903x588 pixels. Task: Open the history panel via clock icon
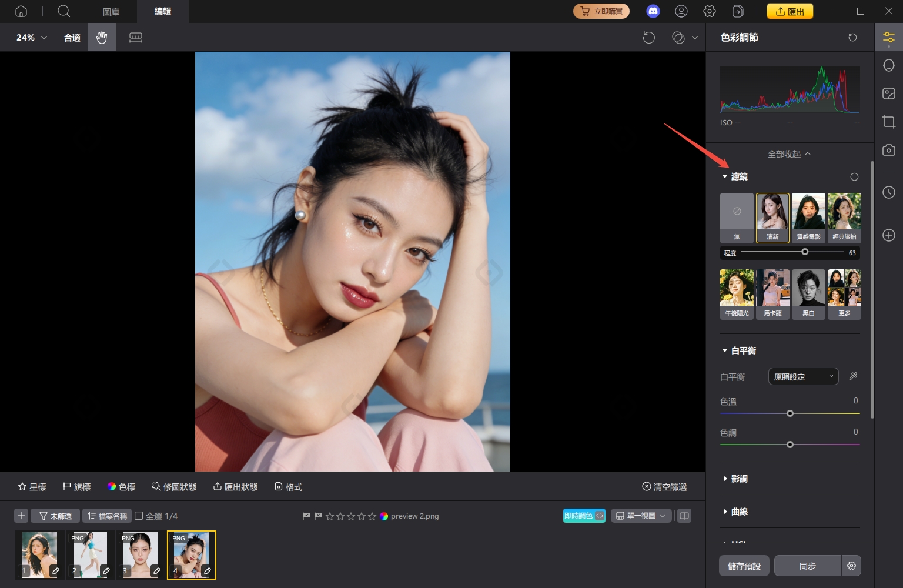[x=888, y=192]
